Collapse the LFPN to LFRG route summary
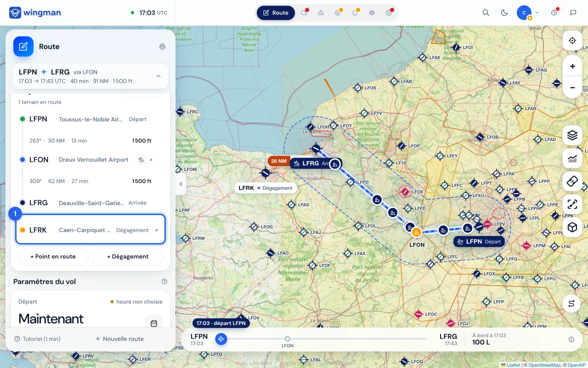The height and width of the screenshot is (368, 588). point(158,76)
